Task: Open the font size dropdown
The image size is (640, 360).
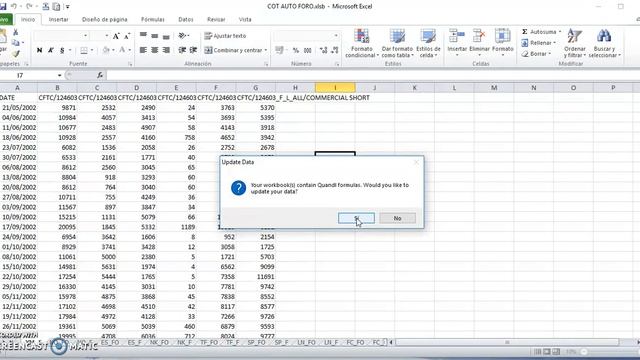Action: tap(107, 36)
